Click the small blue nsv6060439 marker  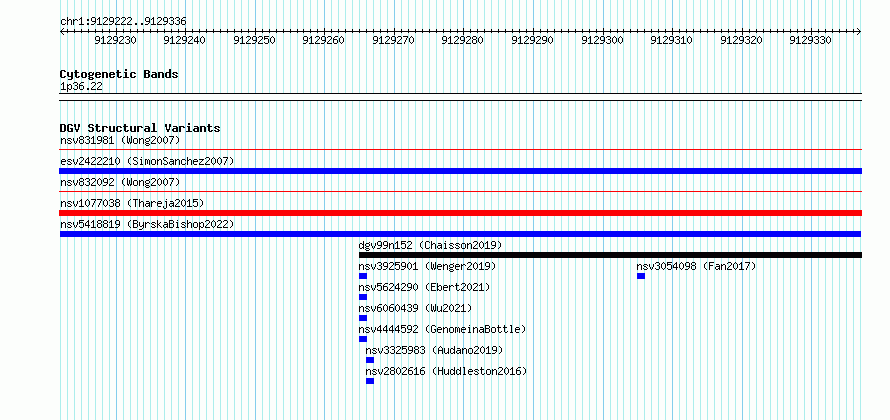pyautogui.click(x=363, y=318)
